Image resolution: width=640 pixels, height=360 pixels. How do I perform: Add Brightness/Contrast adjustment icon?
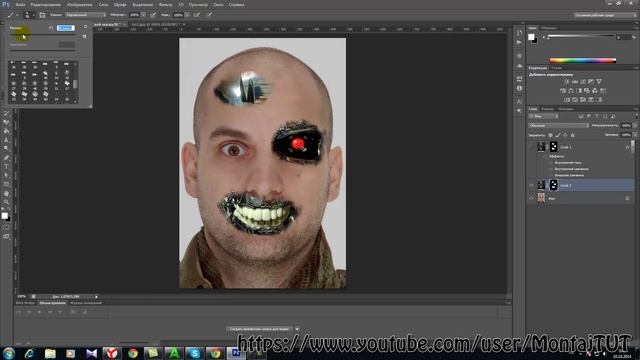pyautogui.click(x=567, y=82)
